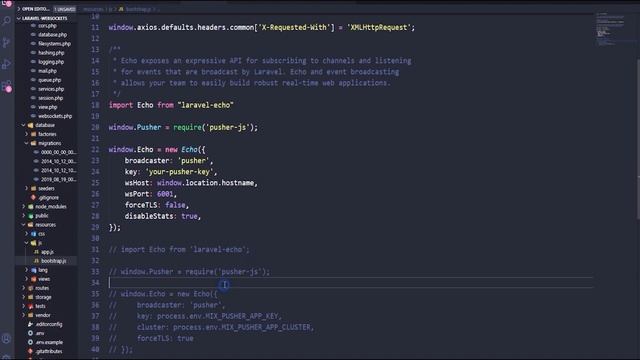Collapse the js folder

coord(27,243)
